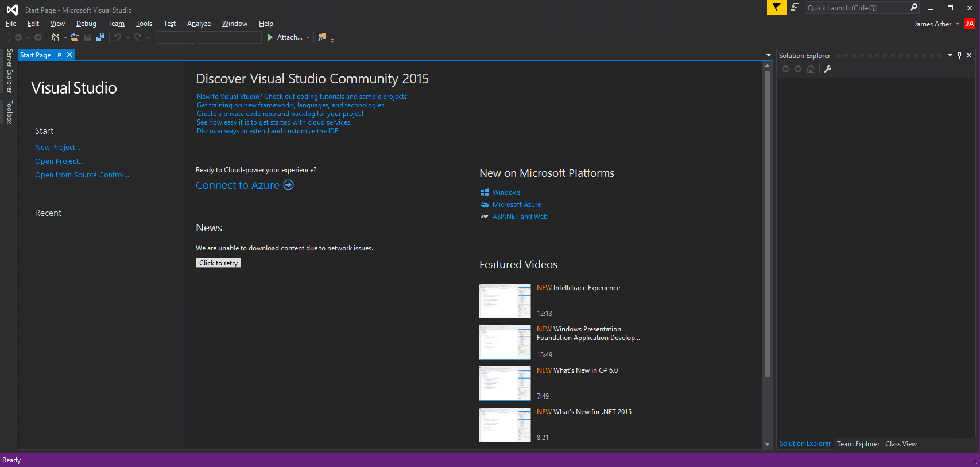Open Solution Explorer window position dropdown
Viewport: 980px width, 467px height.
950,55
